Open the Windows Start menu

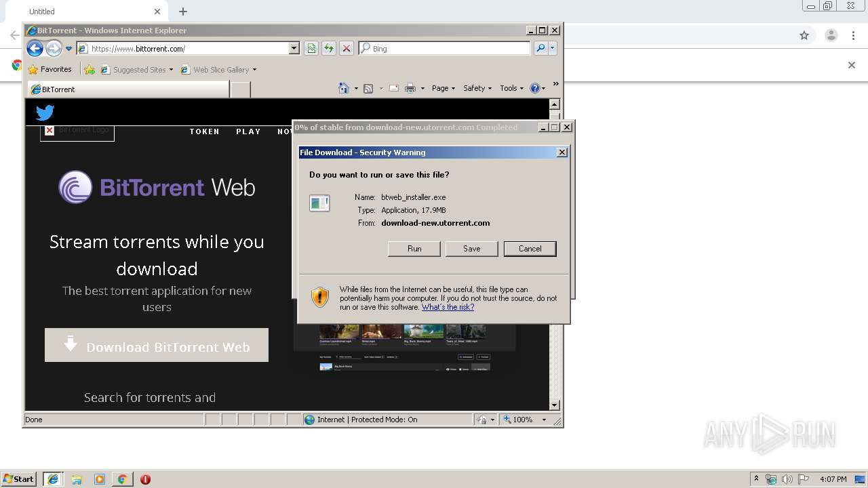click(19, 479)
